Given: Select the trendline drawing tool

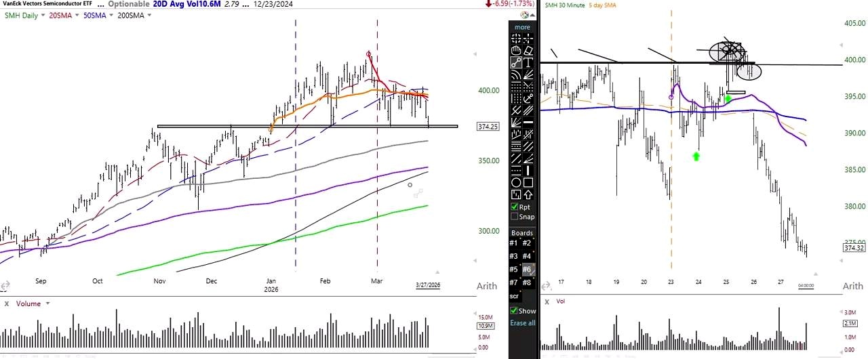Looking at the screenshot, I should (516, 62).
